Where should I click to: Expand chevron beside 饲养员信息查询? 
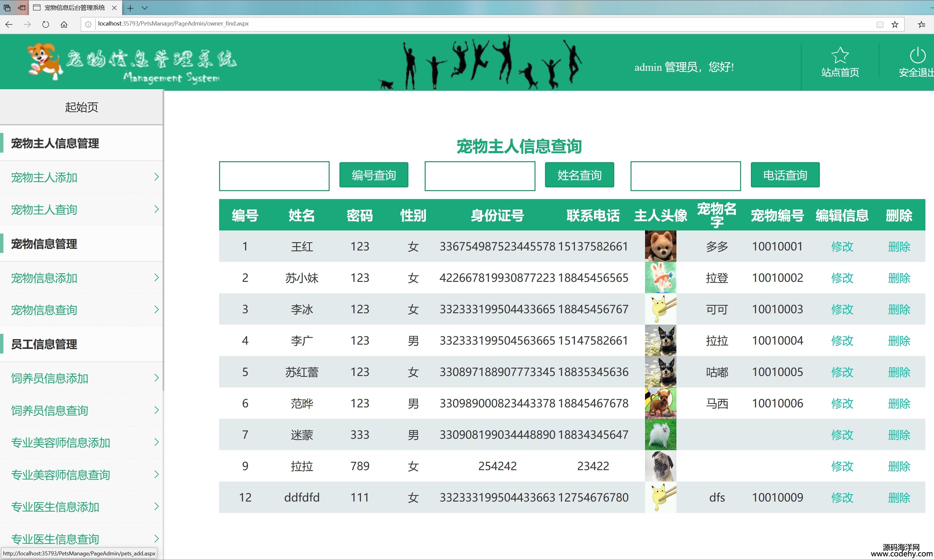click(x=156, y=410)
